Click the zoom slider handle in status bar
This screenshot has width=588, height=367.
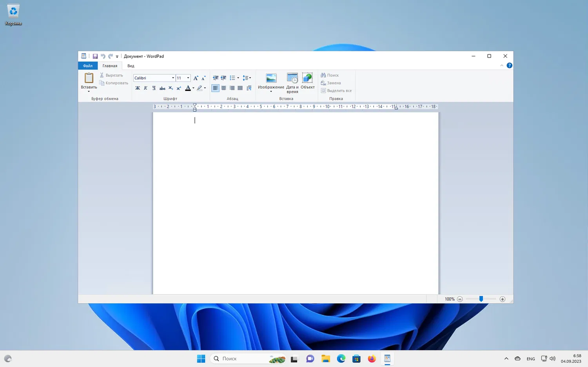pos(481,299)
